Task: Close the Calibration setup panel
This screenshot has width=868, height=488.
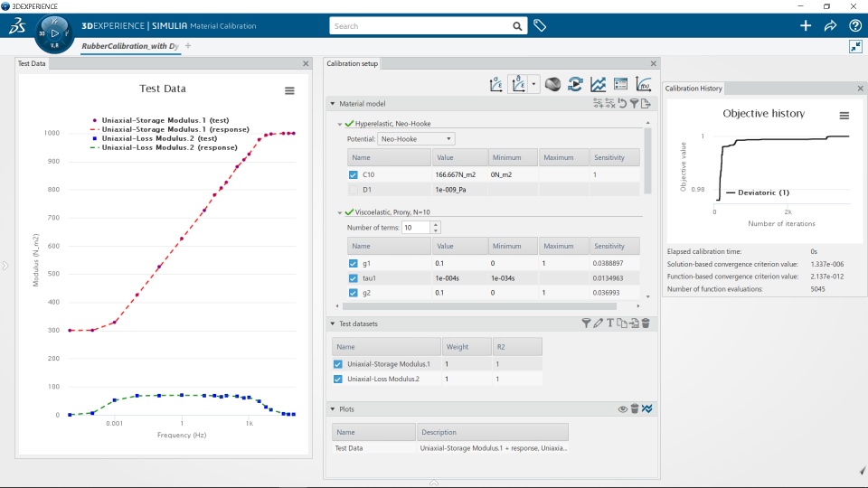Action: click(653, 63)
